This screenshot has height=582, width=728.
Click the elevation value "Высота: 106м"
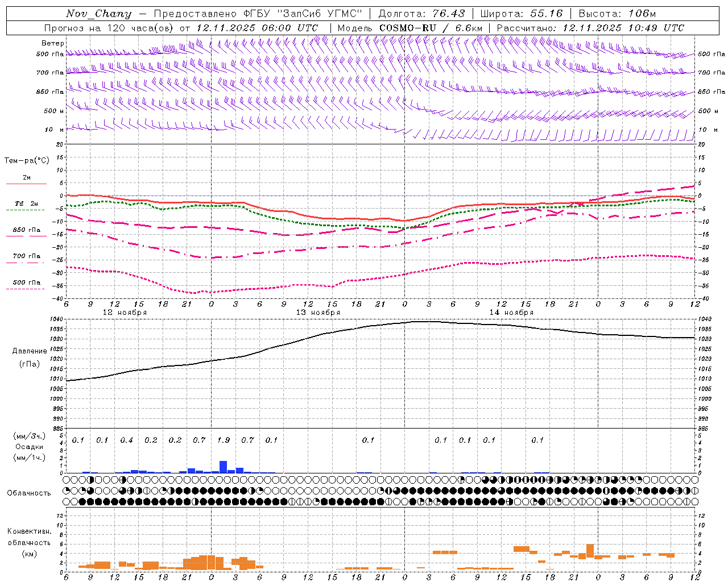[x=617, y=14]
